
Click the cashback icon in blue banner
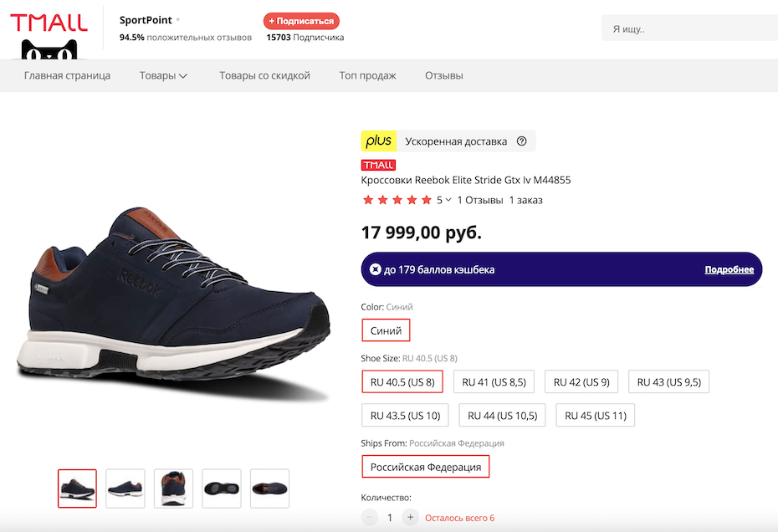click(x=376, y=269)
